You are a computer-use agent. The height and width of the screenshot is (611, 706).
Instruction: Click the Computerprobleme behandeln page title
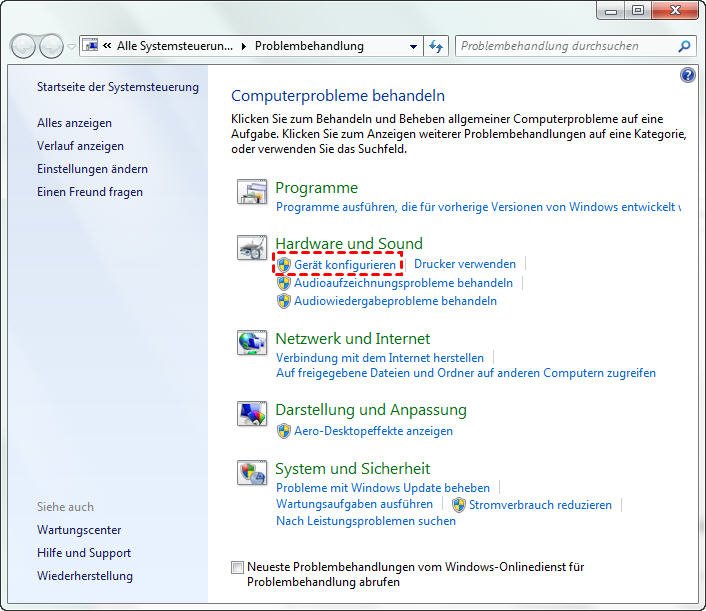pyautogui.click(x=338, y=96)
